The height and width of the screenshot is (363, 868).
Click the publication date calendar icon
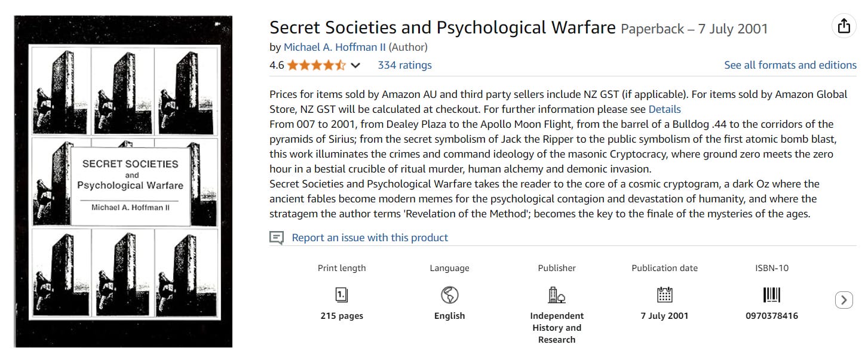(x=664, y=294)
